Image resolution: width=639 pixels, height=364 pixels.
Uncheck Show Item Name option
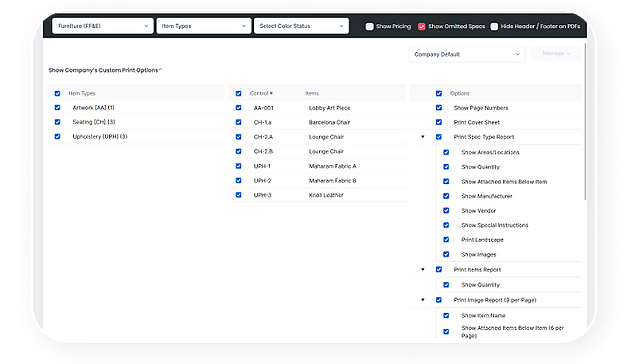coord(446,315)
